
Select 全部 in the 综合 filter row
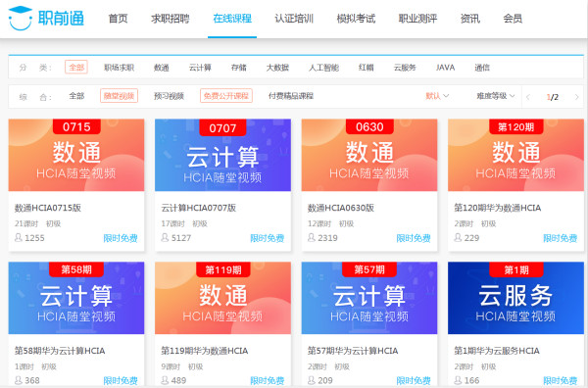click(76, 96)
